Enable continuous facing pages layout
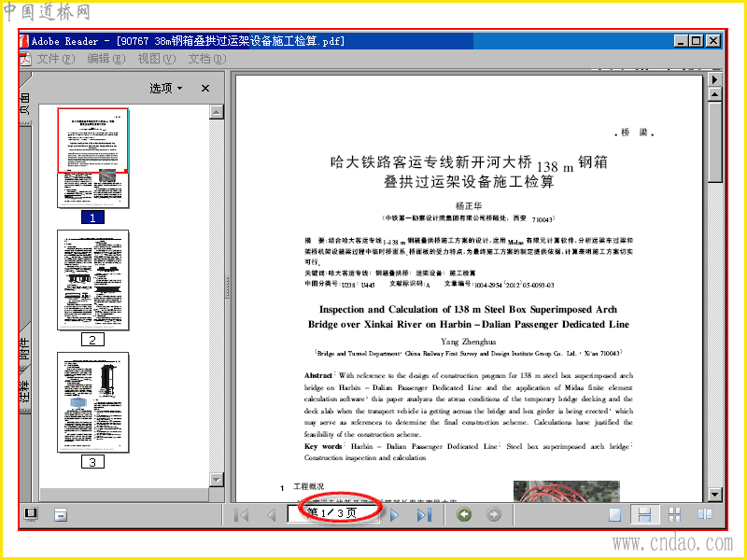This screenshot has height=560, width=747. tap(674, 514)
